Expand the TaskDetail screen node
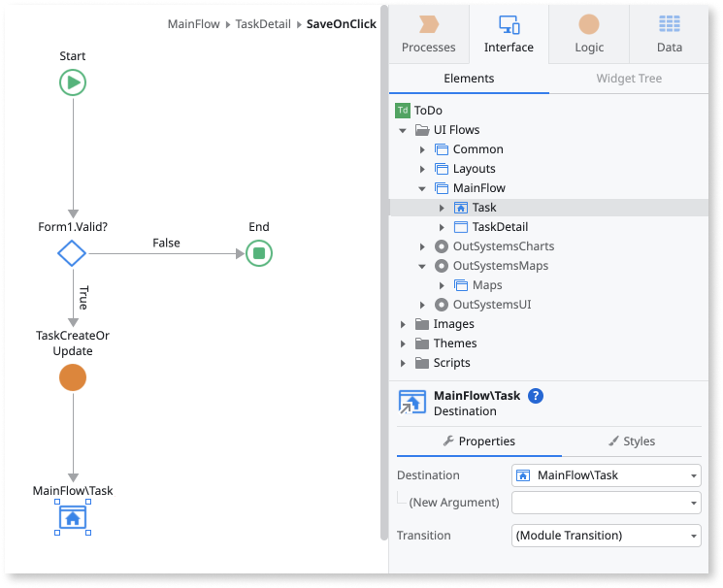Screen dimensions: 723x588 442,227
